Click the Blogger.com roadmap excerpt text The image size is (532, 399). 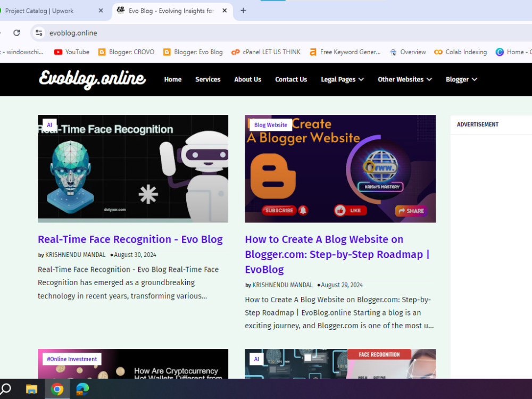(339, 312)
